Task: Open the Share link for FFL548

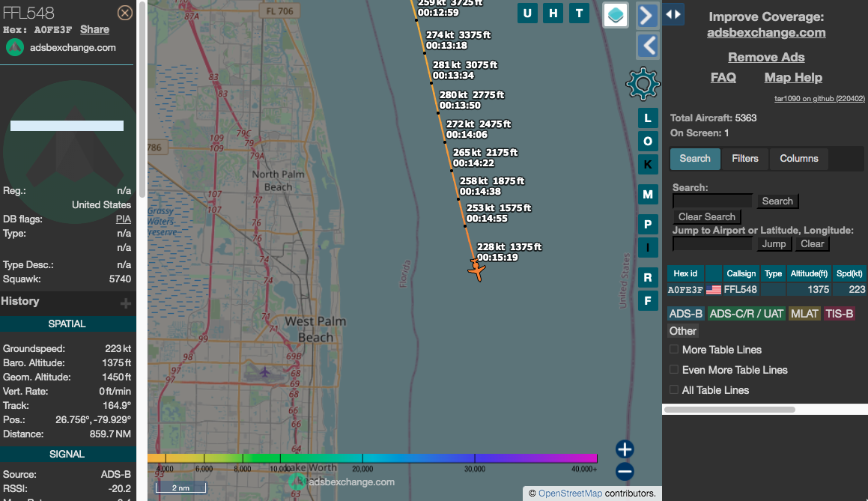Action: pyautogui.click(x=94, y=29)
